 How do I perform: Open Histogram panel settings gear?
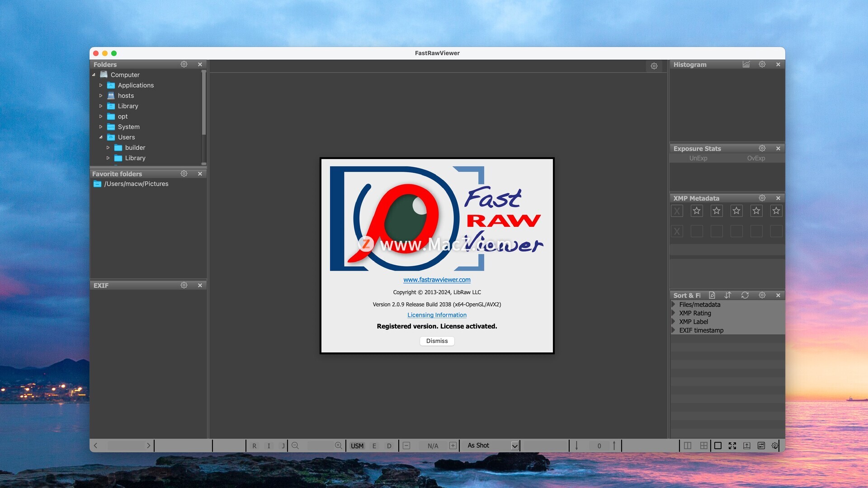(762, 64)
